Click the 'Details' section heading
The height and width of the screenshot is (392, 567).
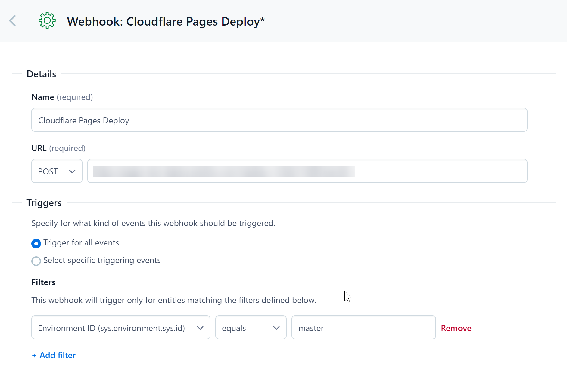[x=41, y=74]
